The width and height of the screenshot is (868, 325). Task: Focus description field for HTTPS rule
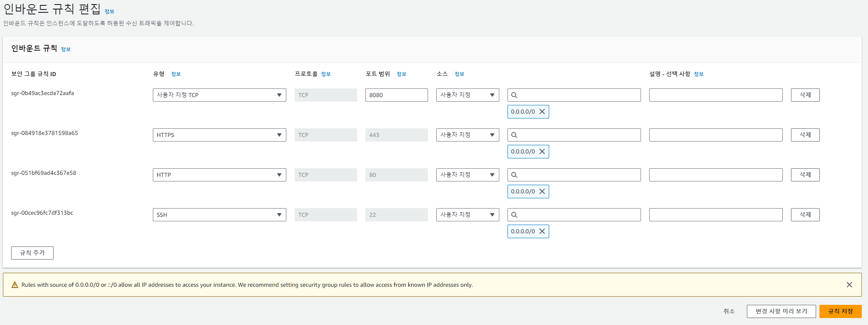pos(716,135)
